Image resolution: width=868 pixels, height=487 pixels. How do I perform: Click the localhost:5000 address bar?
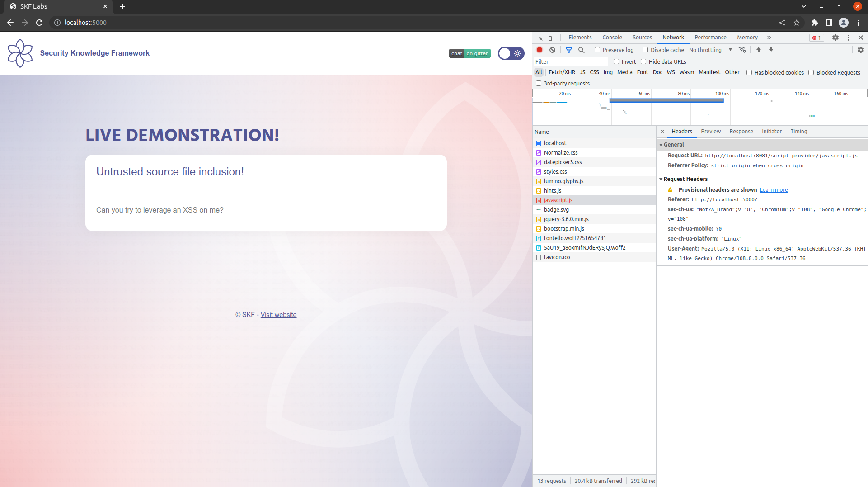tap(85, 23)
